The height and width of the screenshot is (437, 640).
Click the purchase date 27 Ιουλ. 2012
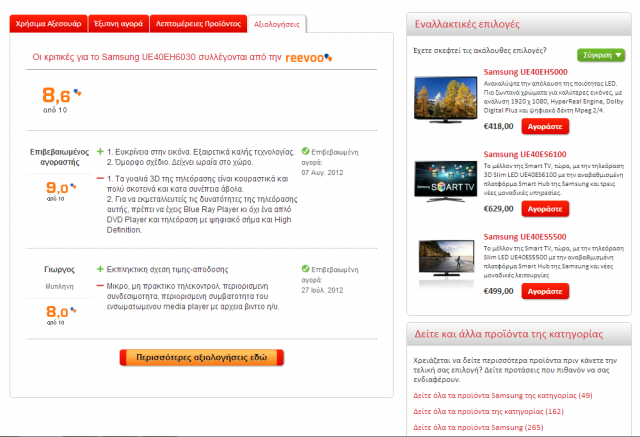[x=322, y=290]
